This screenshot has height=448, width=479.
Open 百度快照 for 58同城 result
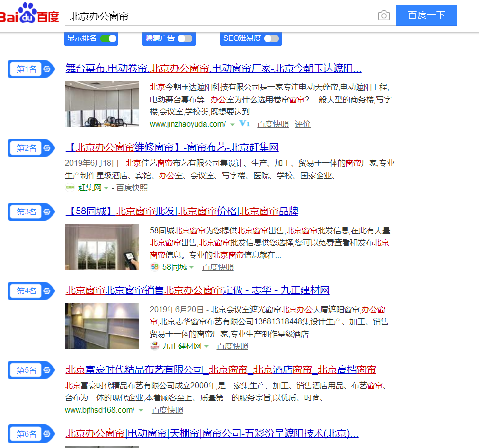click(x=217, y=267)
